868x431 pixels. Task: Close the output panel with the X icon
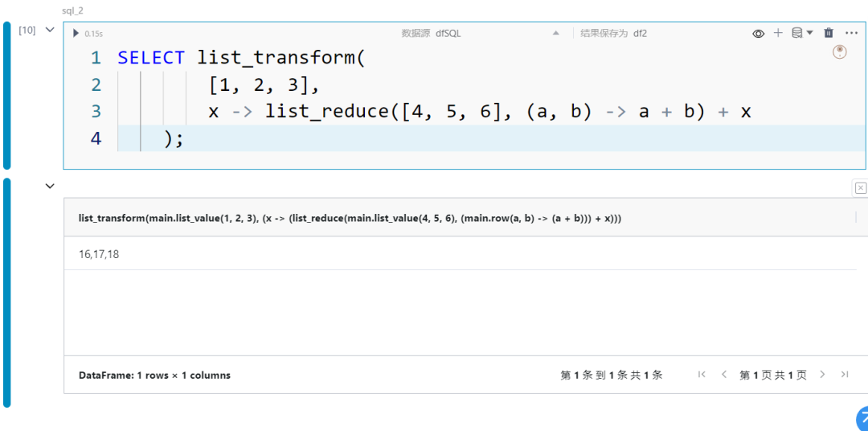(860, 188)
